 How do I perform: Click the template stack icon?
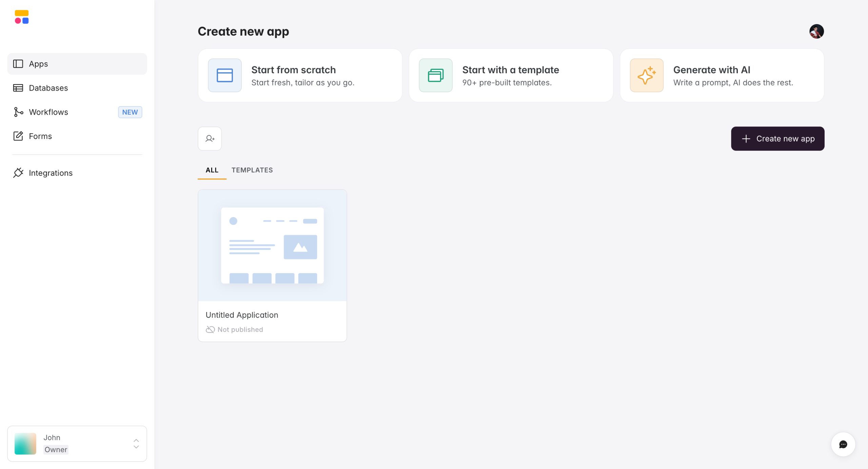point(435,75)
